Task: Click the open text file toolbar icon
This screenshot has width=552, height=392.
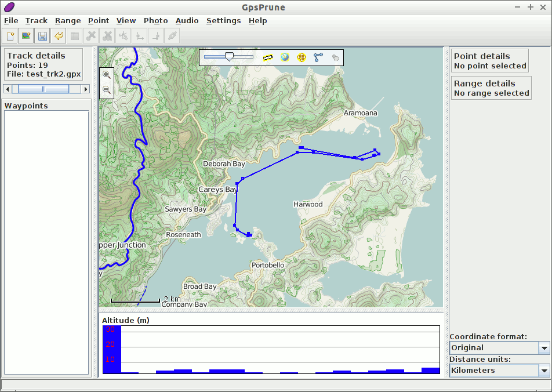Action: [x=9, y=36]
